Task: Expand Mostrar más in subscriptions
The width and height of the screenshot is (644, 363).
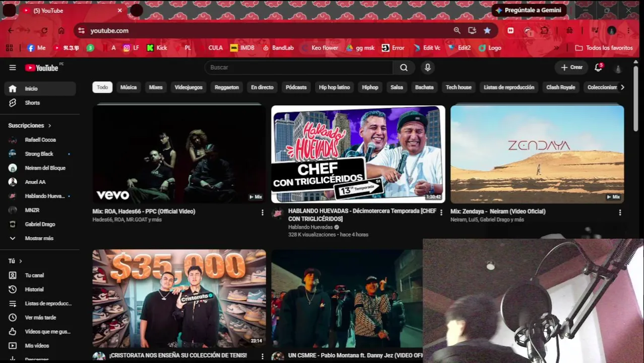Action: click(x=40, y=238)
